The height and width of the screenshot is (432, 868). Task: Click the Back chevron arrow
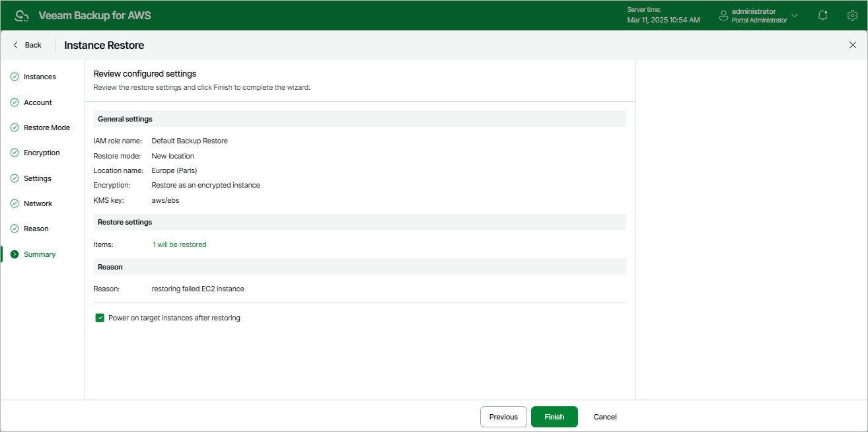[15, 44]
